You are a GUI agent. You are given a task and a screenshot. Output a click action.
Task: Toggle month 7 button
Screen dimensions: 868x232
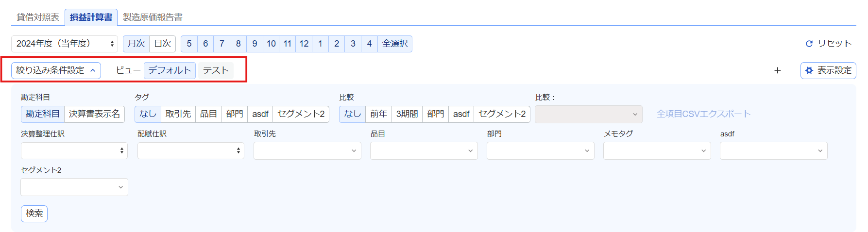click(222, 44)
